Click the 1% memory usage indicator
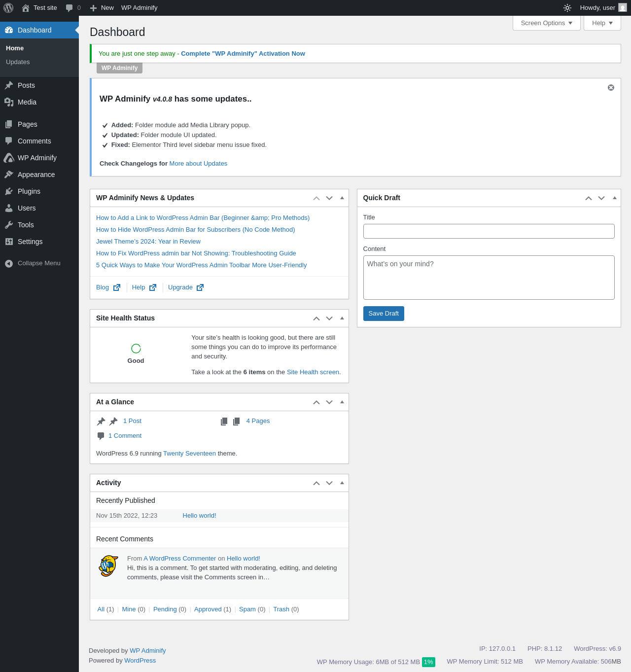The width and height of the screenshot is (631, 672). (x=428, y=662)
